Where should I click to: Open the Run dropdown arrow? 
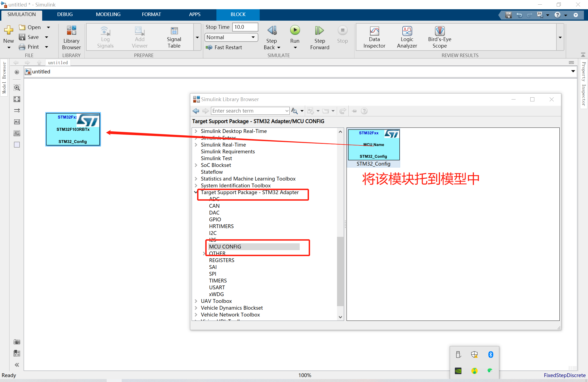click(x=295, y=48)
